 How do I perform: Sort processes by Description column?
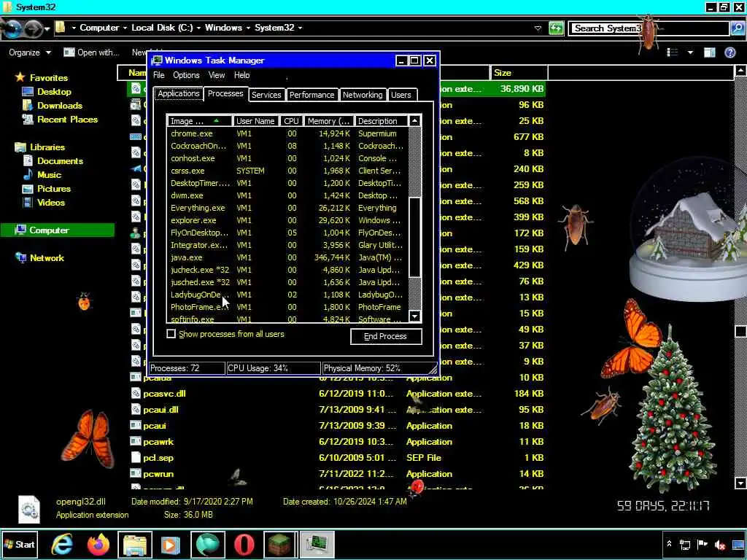coord(381,121)
